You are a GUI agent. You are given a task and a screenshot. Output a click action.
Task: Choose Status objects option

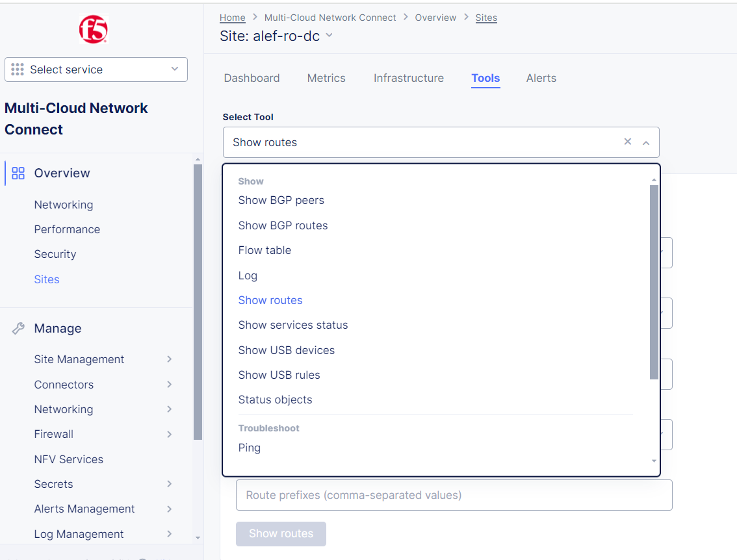click(275, 400)
